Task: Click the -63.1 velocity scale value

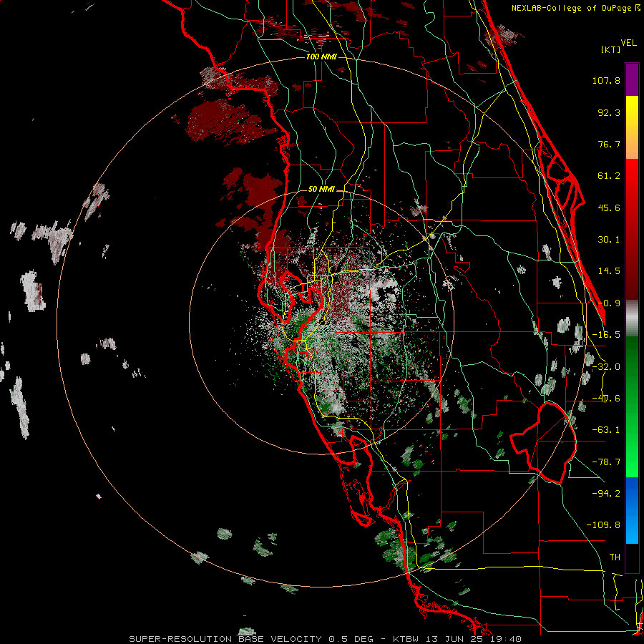Action: point(606,430)
